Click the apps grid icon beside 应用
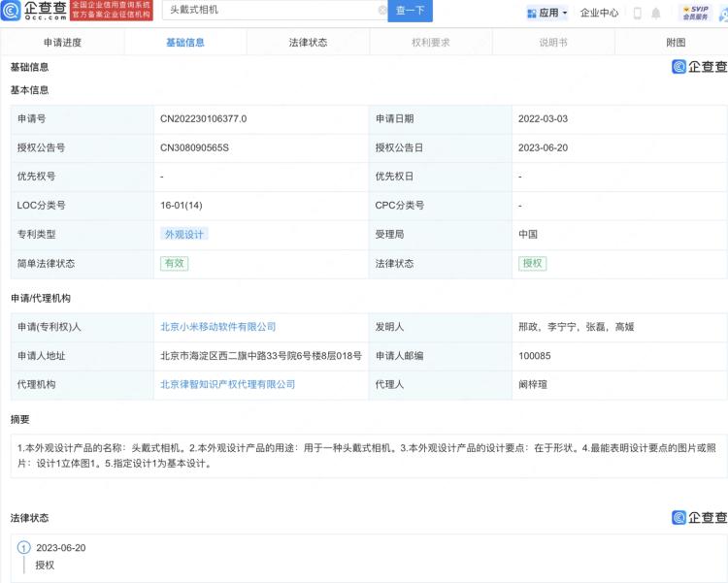728x583 pixels. pos(532,13)
